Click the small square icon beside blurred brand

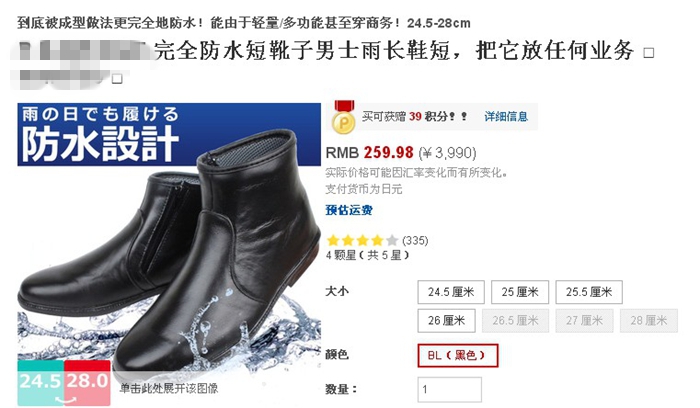[x=117, y=79]
